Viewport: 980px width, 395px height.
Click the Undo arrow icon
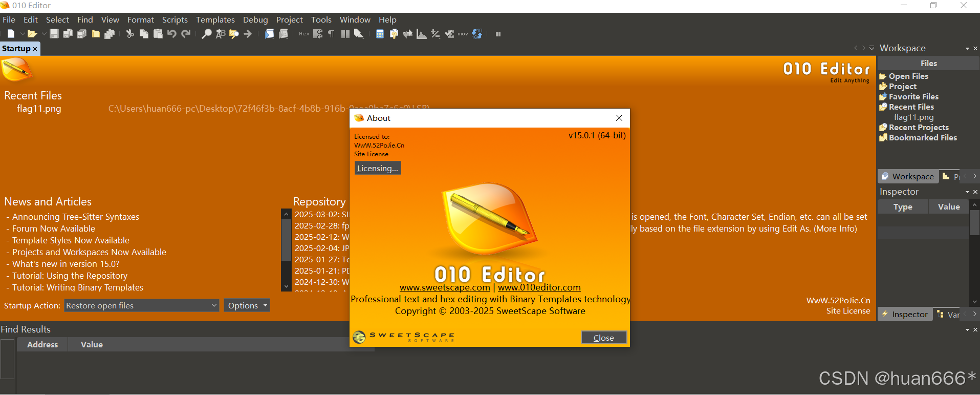pyautogui.click(x=172, y=34)
